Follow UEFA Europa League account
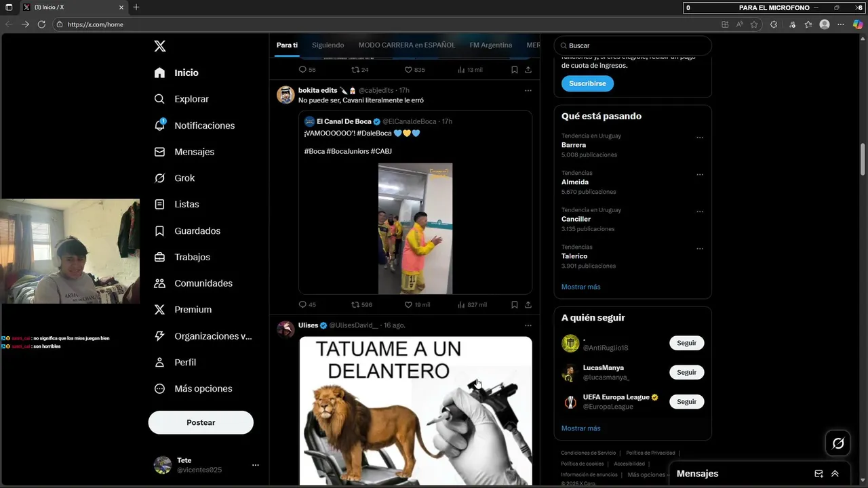Viewport: 868px width, 488px height. coord(686,401)
